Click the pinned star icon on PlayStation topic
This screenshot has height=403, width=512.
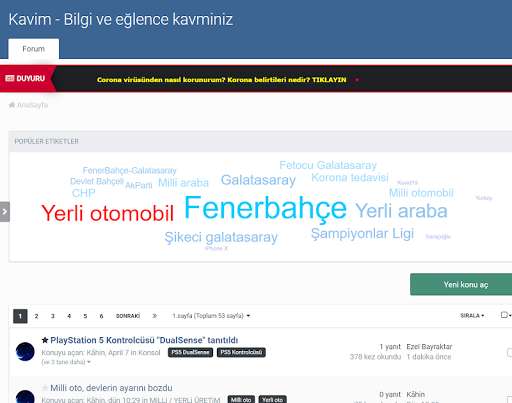[x=45, y=340]
